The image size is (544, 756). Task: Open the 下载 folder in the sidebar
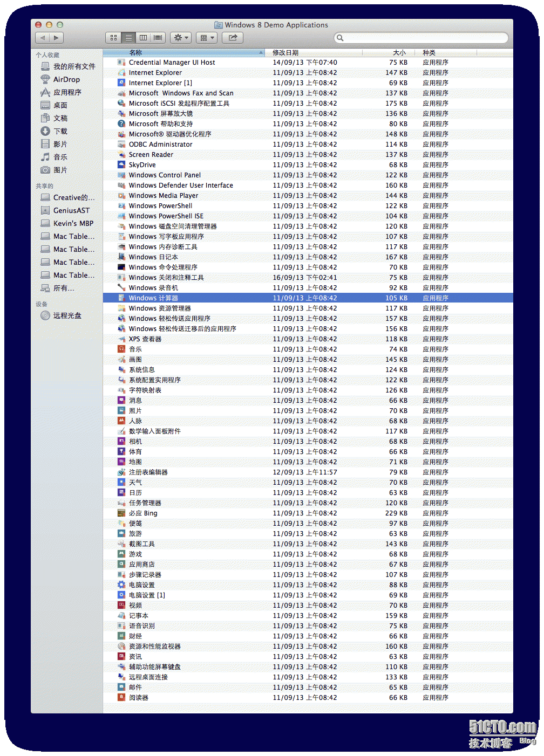point(60,131)
